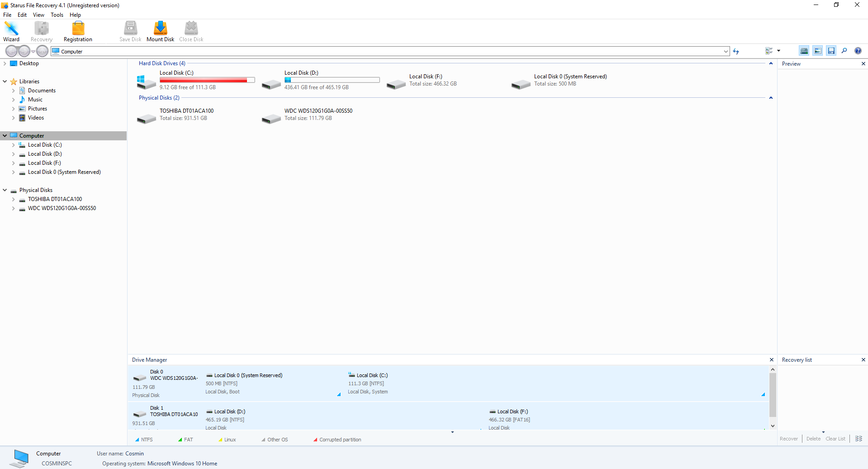
Task: Collapse the Libraries tree node
Action: tap(5, 81)
